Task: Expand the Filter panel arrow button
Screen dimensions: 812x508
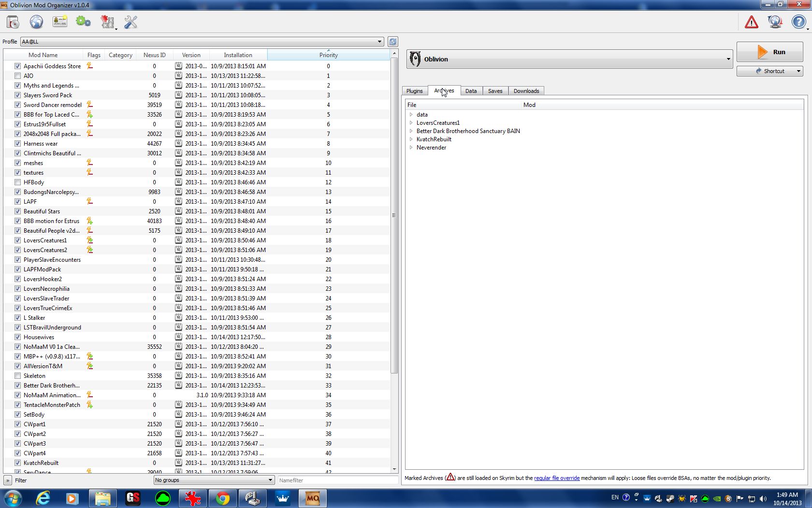Action: tap(7, 480)
